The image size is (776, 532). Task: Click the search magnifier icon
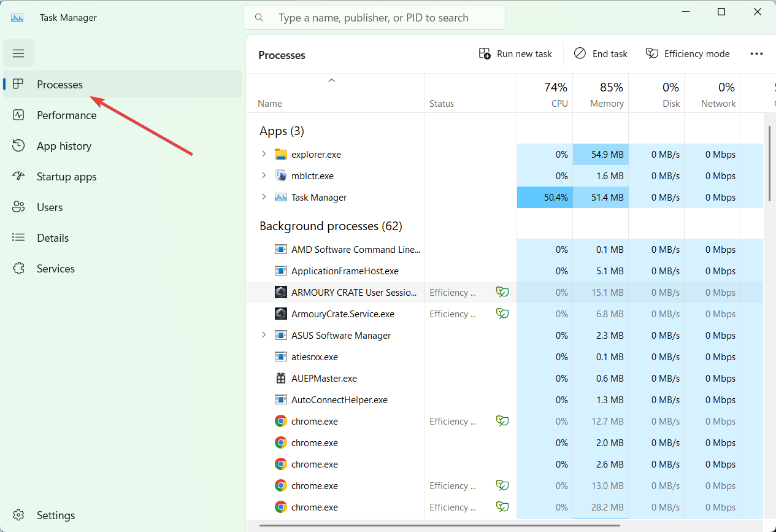point(259,17)
